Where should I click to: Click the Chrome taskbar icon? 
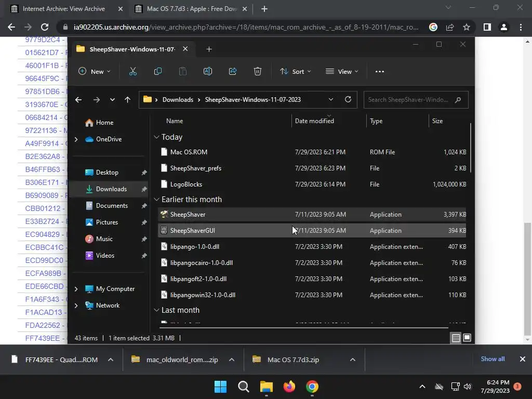(x=312, y=387)
